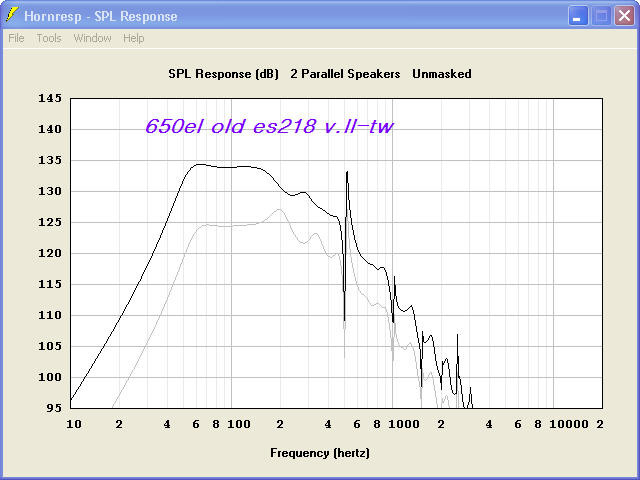
Task: Click the 100 frequency axis label
Action: click(x=239, y=424)
